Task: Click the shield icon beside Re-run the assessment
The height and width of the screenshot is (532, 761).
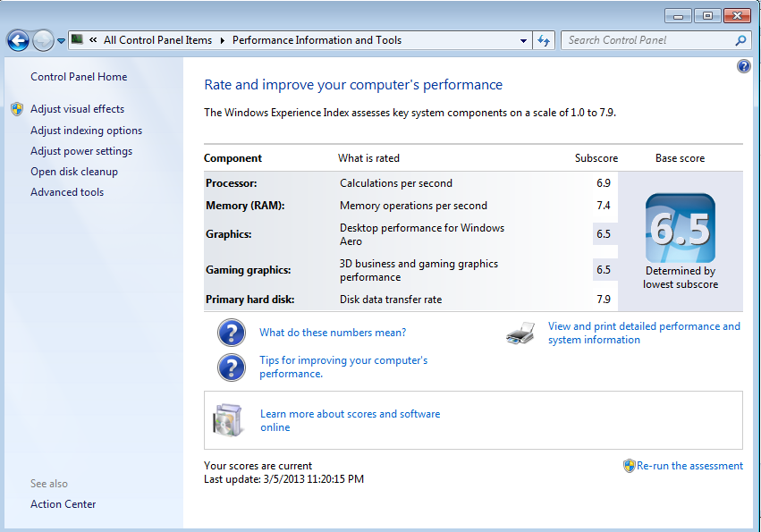Action: 629,466
